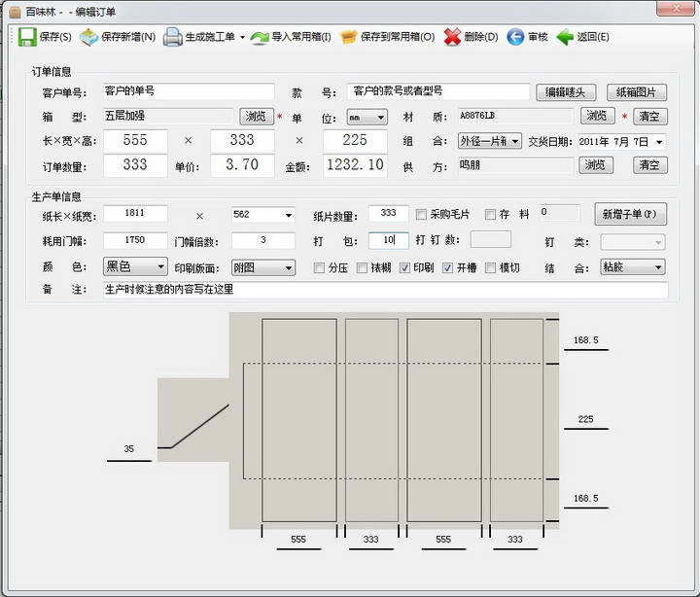The width and height of the screenshot is (700, 597).
Task: Click the 纸箱图片 button
Action: [x=637, y=92]
